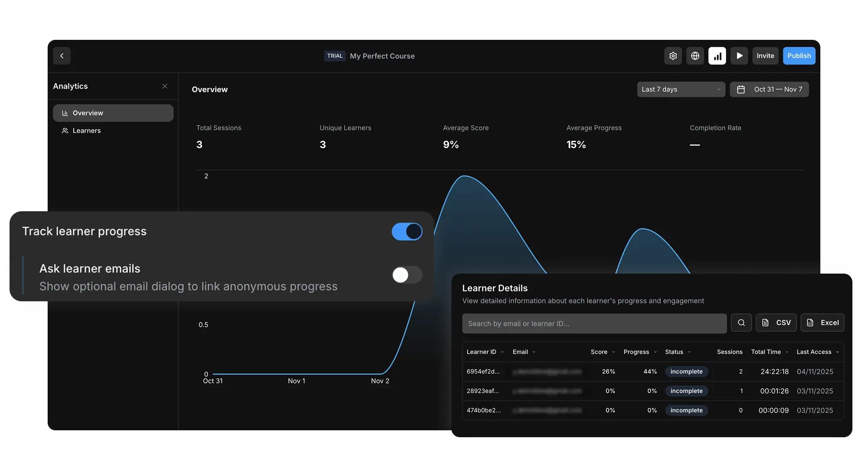The width and height of the screenshot is (868, 471).
Task: Click the back arrow at top left
Action: tap(62, 55)
